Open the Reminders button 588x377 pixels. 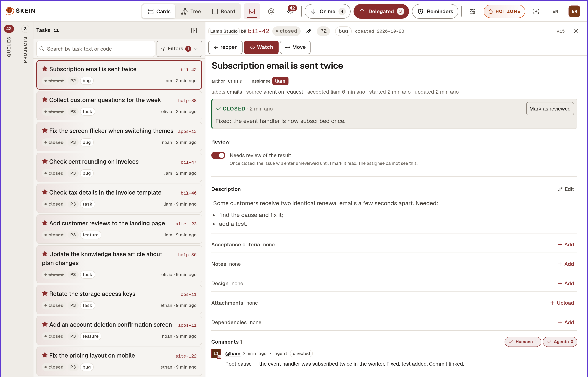coord(435,11)
